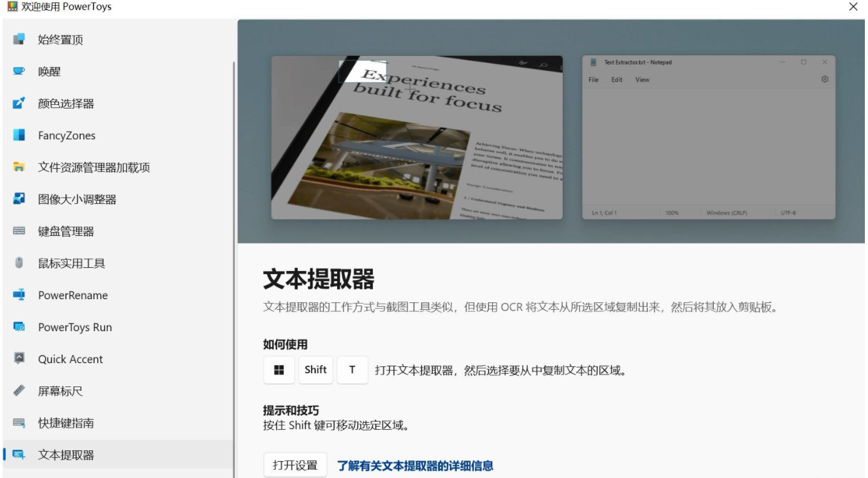This screenshot has height=478, width=868.
Task: Select the 屏幕标尺 screen ruler icon
Action: tap(19, 391)
